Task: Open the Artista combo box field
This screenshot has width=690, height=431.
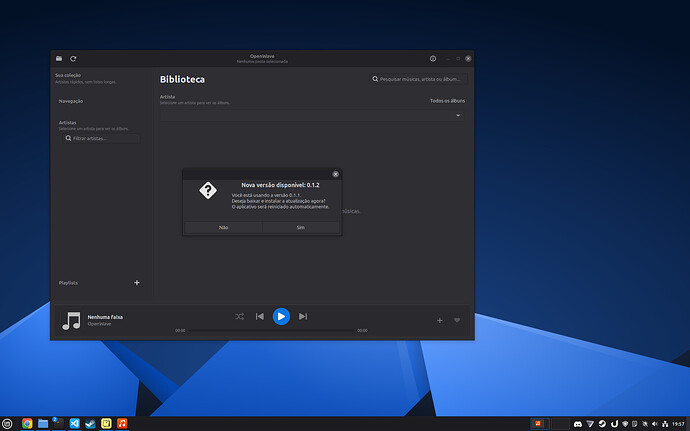Action: (312, 115)
